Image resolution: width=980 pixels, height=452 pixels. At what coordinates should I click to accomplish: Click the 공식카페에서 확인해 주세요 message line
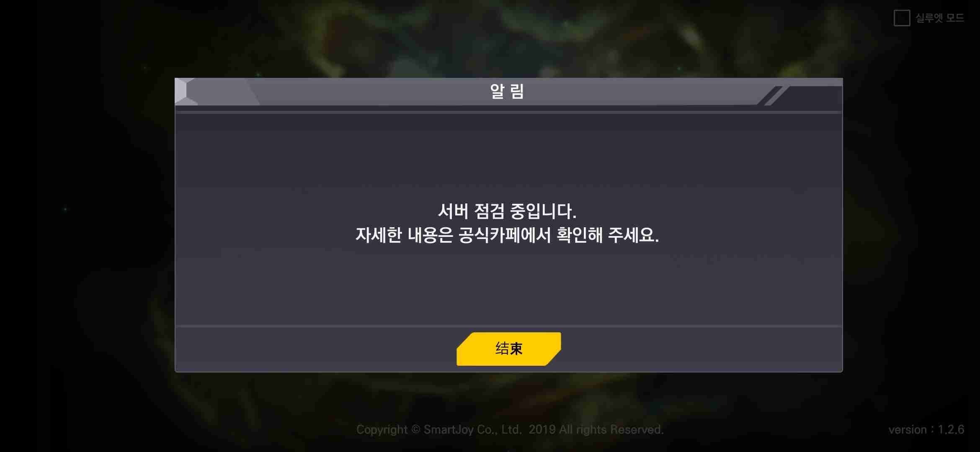tap(507, 235)
